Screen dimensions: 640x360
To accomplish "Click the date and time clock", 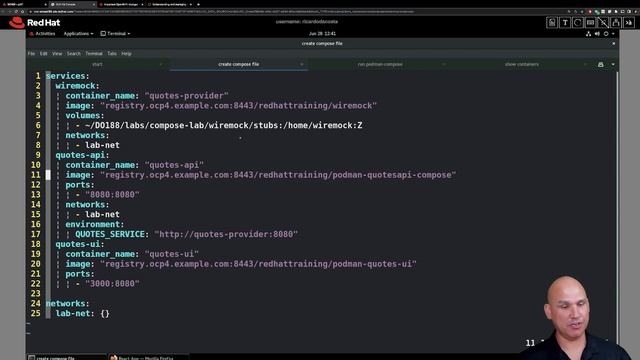I will coord(322,33).
